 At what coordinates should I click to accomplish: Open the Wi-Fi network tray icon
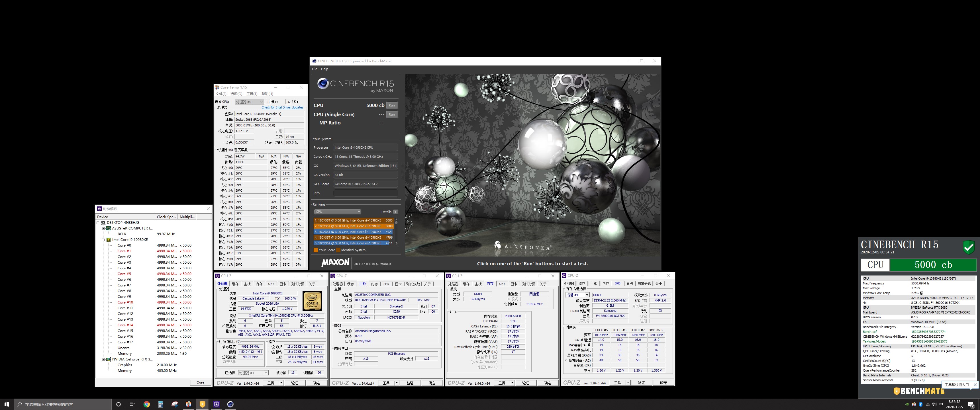pos(928,404)
